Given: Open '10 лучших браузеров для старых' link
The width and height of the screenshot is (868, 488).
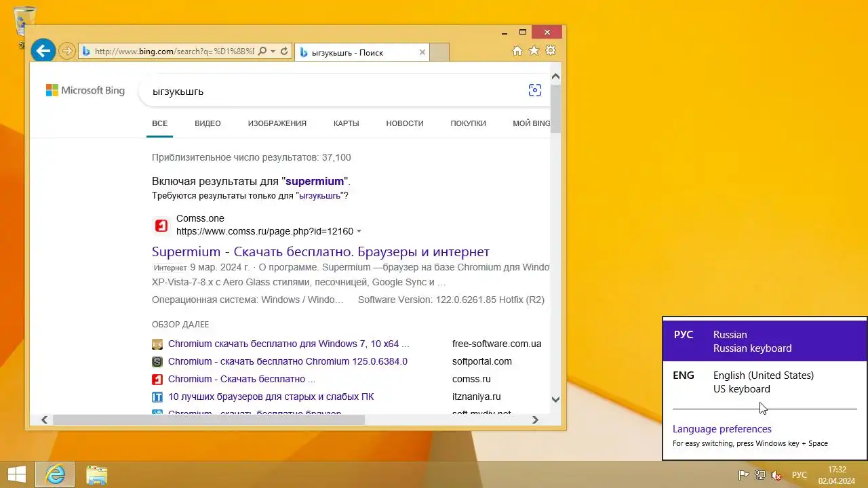Looking at the screenshot, I should pyautogui.click(x=271, y=396).
